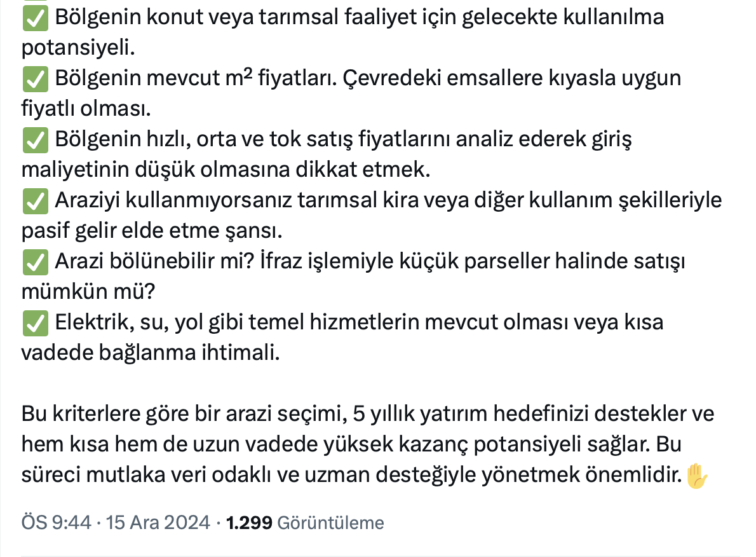
Task: Click the text 'vadede bağlanma ihtimali.'
Action: [150, 353]
